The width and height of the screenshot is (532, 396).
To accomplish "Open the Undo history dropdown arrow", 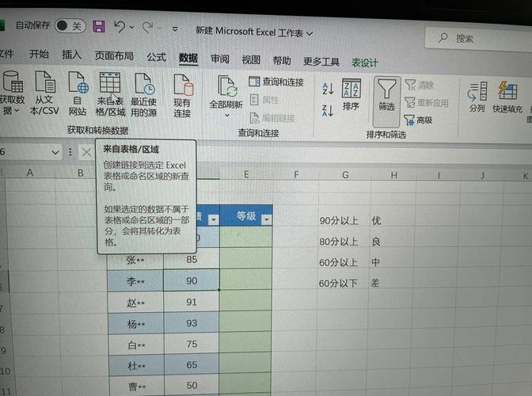I will point(131,27).
